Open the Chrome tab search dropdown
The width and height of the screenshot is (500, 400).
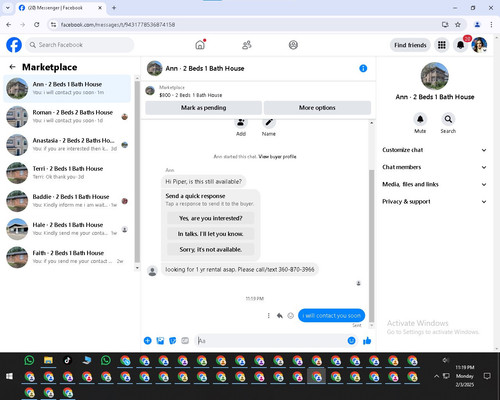[x=8, y=8]
